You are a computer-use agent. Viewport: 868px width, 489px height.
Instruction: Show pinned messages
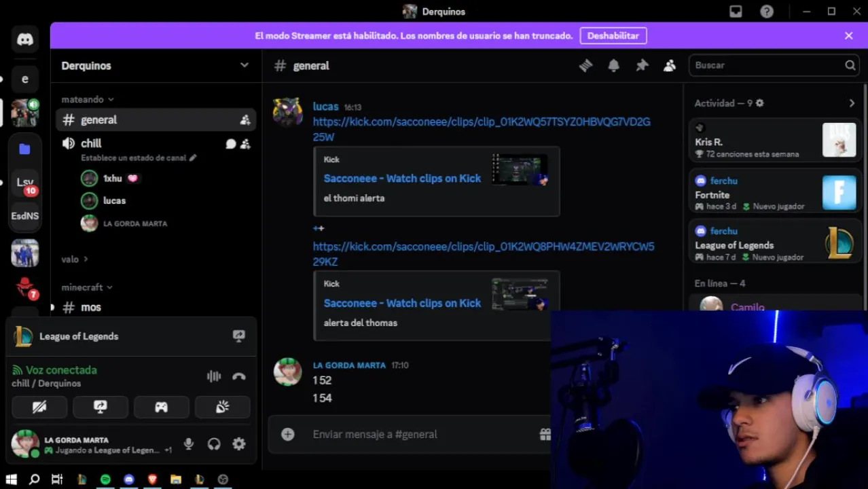click(x=642, y=65)
